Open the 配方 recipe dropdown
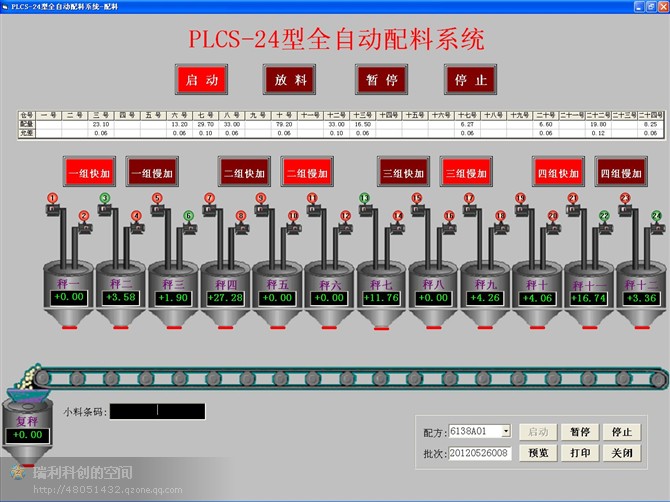Viewport: 670px width, 502px height. coord(506,431)
